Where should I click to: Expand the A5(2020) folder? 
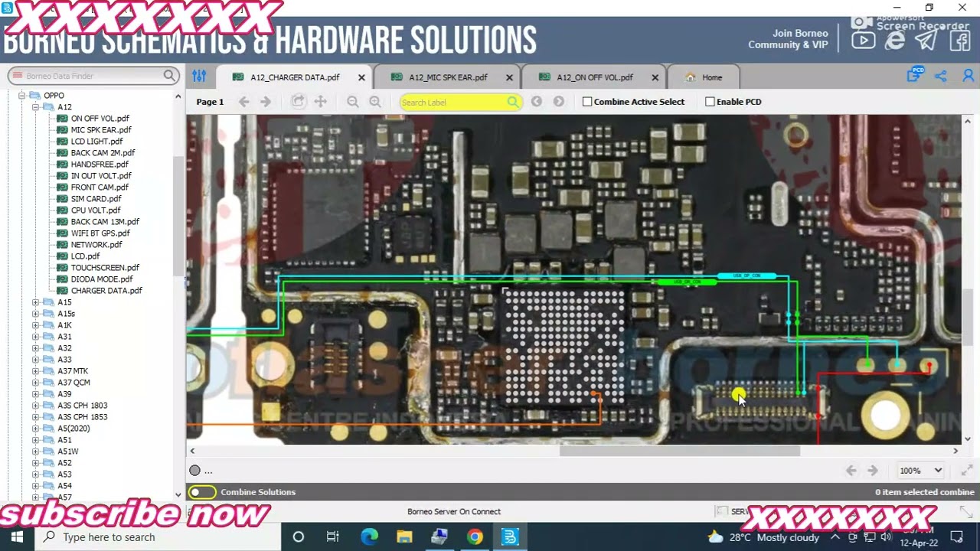click(35, 429)
